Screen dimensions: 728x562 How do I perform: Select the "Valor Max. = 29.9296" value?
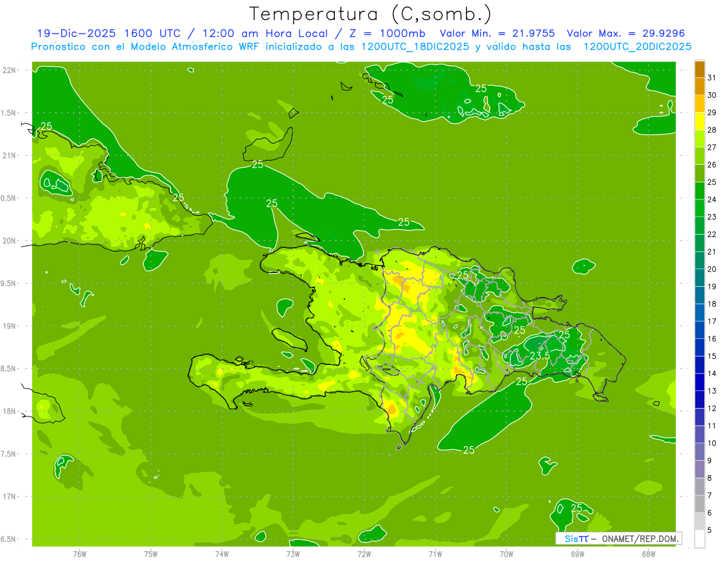[626, 33]
